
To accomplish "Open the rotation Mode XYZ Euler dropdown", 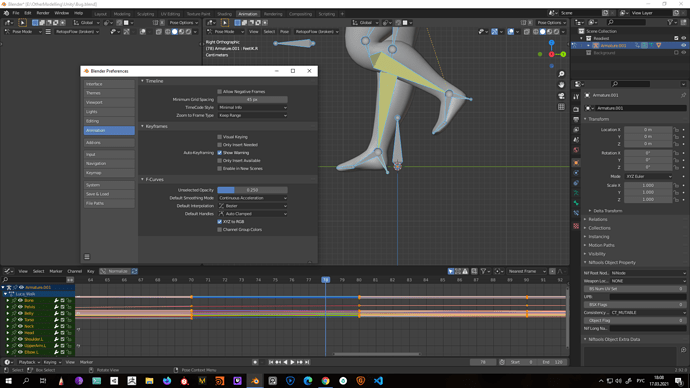I will point(649,176).
